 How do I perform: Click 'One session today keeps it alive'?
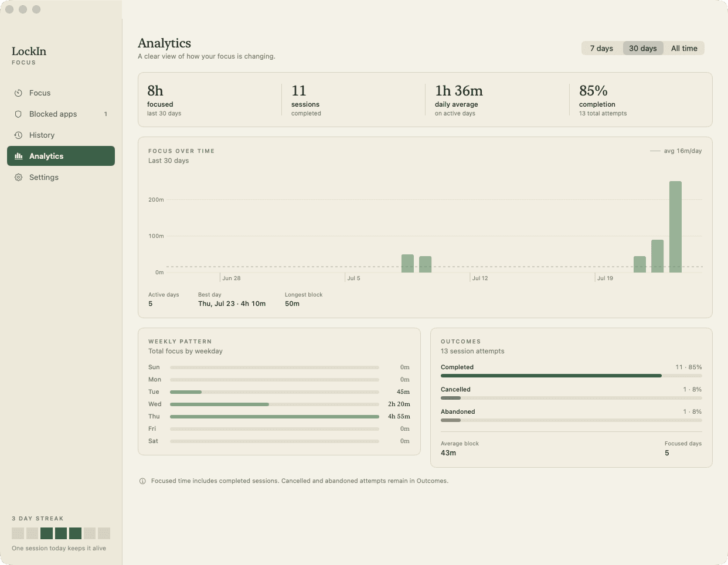(59, 549)
